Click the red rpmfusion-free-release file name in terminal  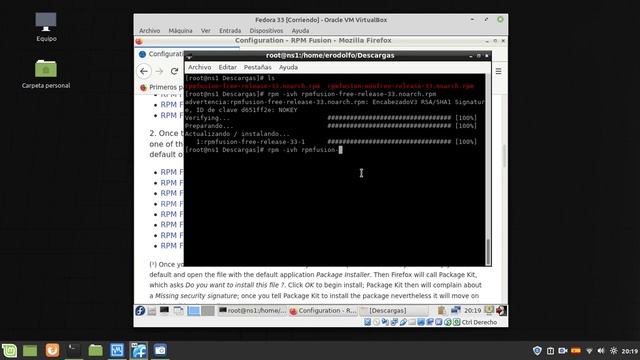253,86
